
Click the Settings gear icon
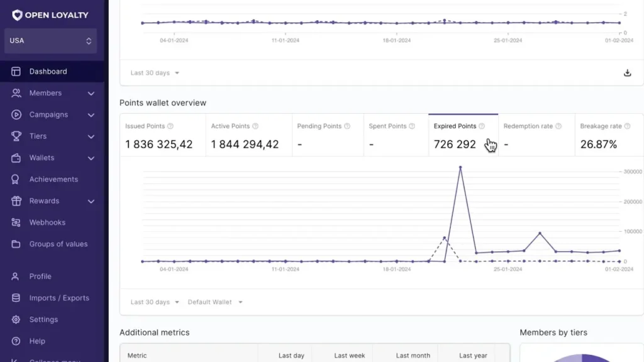(x=16, y=319)
